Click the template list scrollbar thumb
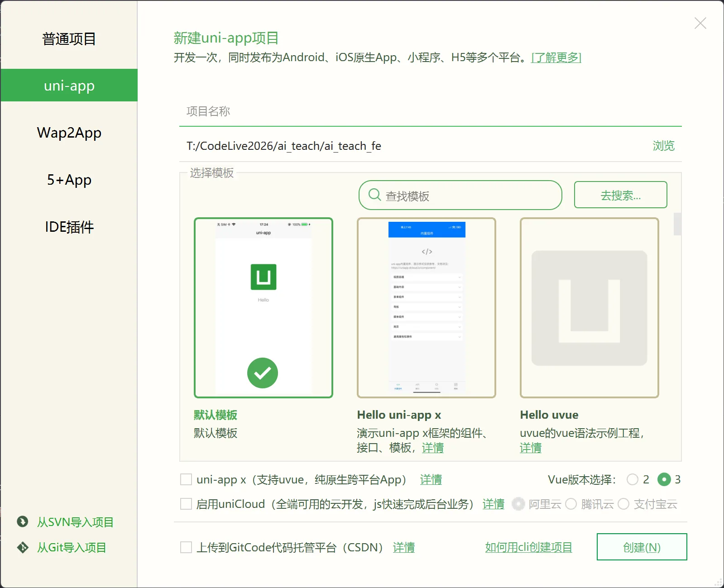Screen dimensions: 724x588 tap(677, 224)
